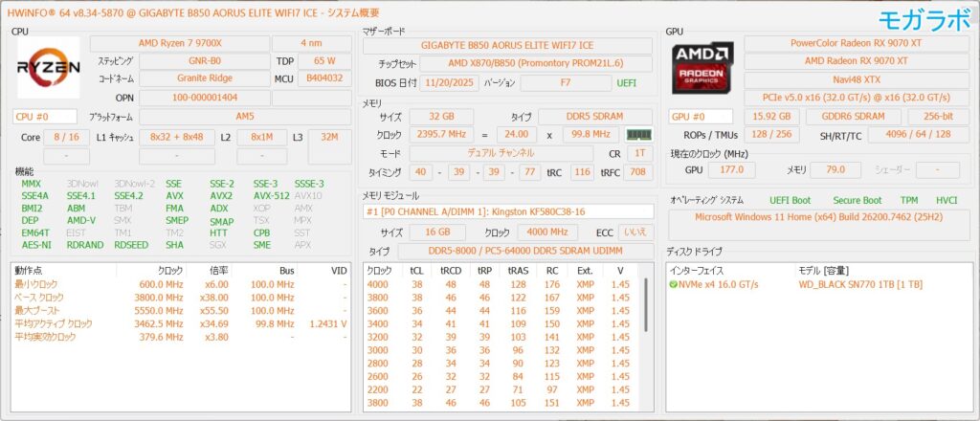
Task: Select the WD_BLACK SN770 1TB drive entry
Action: (861, 284)
